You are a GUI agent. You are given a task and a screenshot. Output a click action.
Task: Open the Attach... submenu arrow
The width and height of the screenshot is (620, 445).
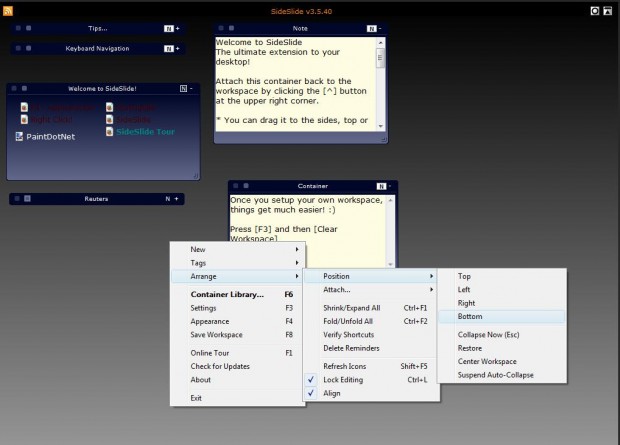point(431,290)
